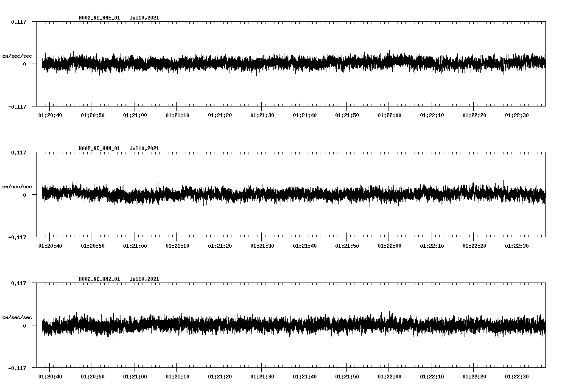Click the 01:20:50 time label under the HNZ plot
The height and width of the screenshot is (392, 576).
pyautogui.click(x=92, y=377)
